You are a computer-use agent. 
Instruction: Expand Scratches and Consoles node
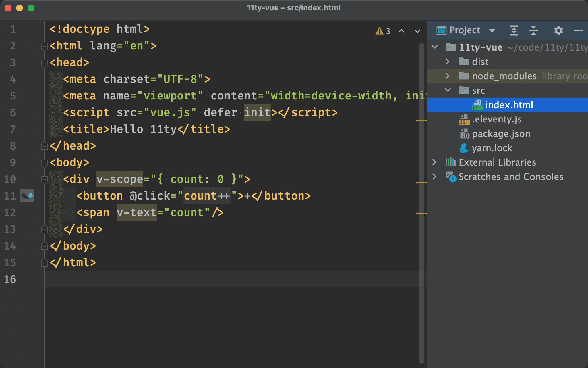(434, 177)
